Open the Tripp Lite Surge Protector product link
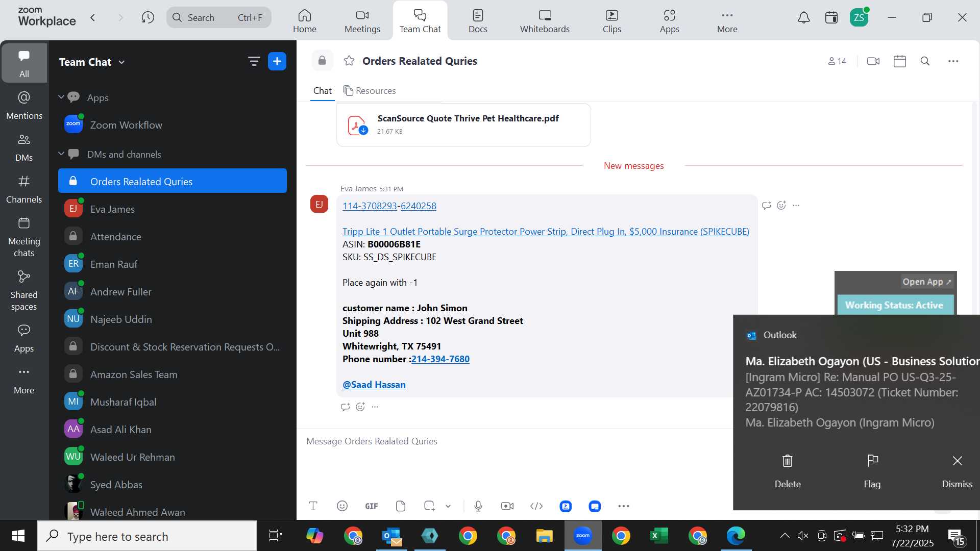 546,232
